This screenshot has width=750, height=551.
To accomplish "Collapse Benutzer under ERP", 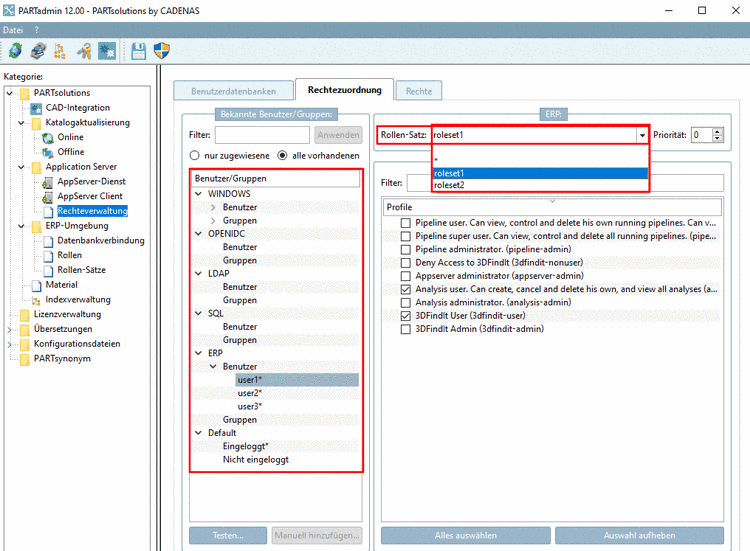I will [x=213, y=366].
